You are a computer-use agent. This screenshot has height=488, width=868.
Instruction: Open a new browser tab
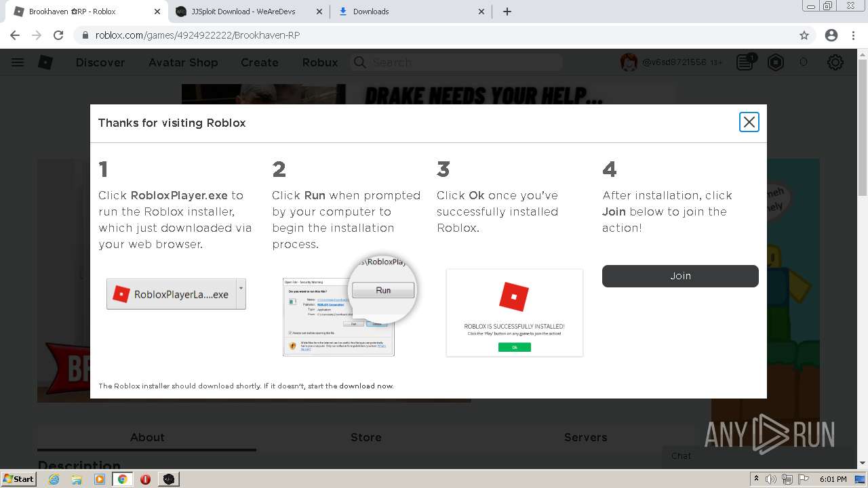click(507, 12)
